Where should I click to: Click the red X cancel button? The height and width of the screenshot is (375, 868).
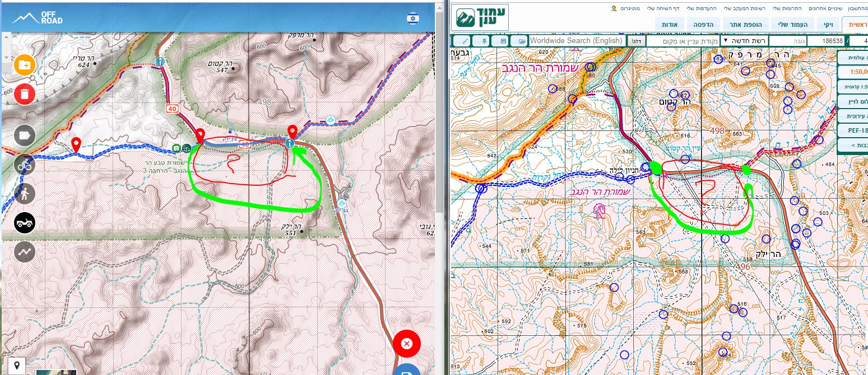(407, 344)
